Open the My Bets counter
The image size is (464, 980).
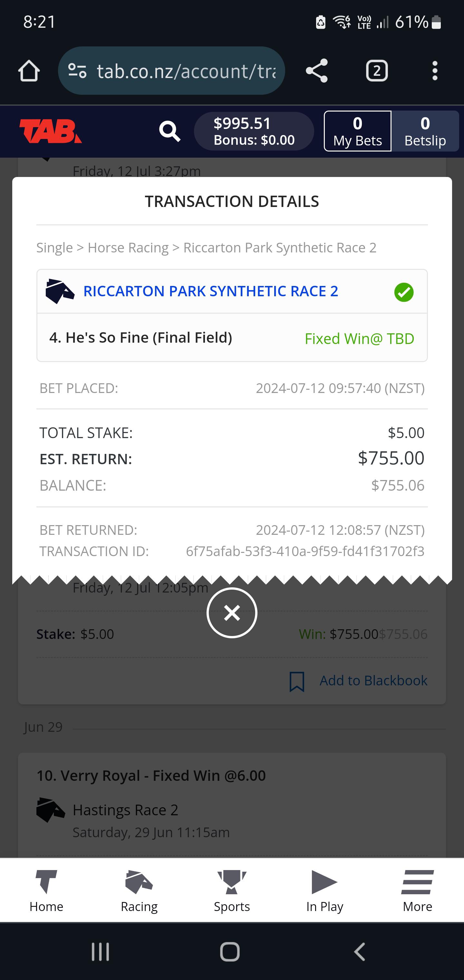point(358,131)
